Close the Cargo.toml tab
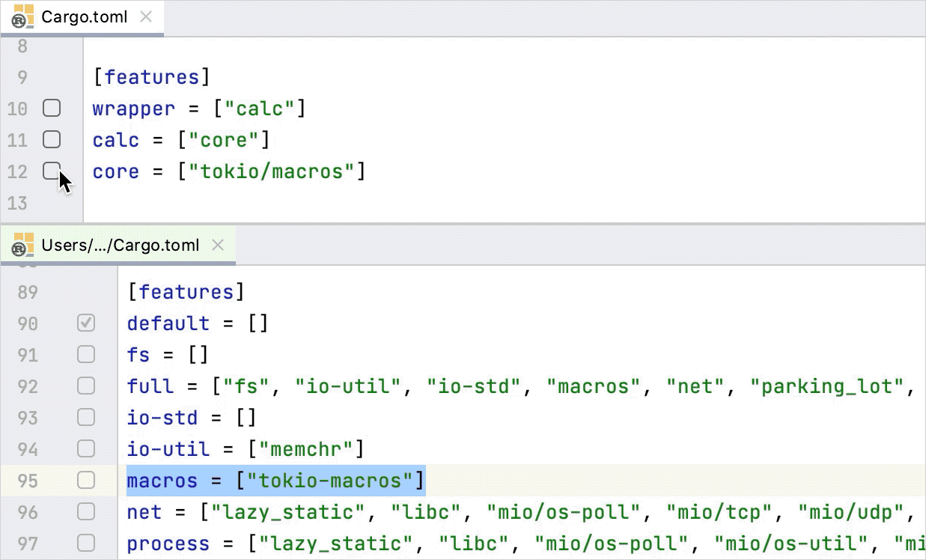Screen dimensions: 926x560 147,16
